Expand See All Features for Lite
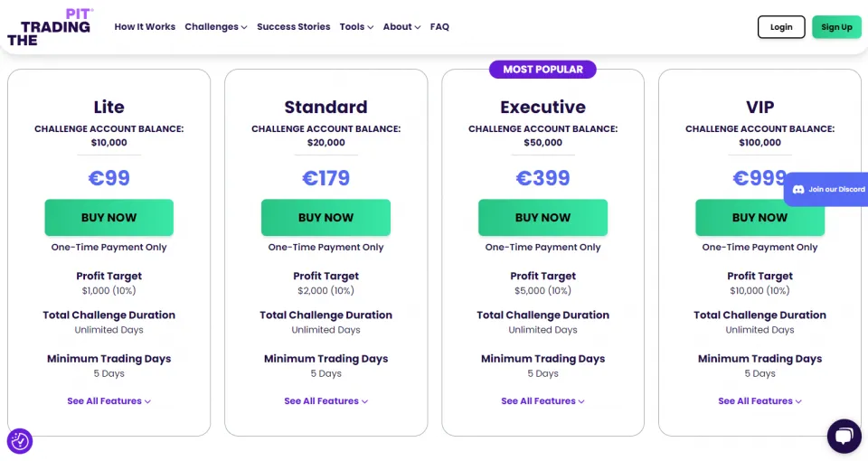Screen dimensions: 868x461 tap(108, 401)
